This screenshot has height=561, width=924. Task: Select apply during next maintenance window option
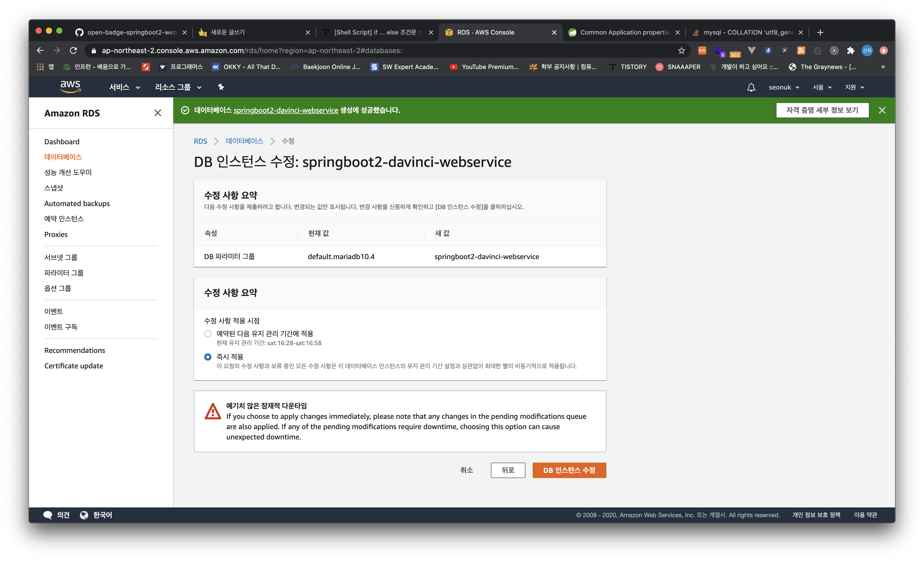[208, 334]
